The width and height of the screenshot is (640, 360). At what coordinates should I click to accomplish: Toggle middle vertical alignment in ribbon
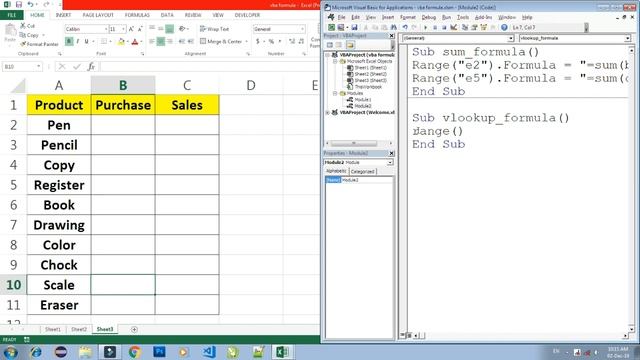coord(161,29)
